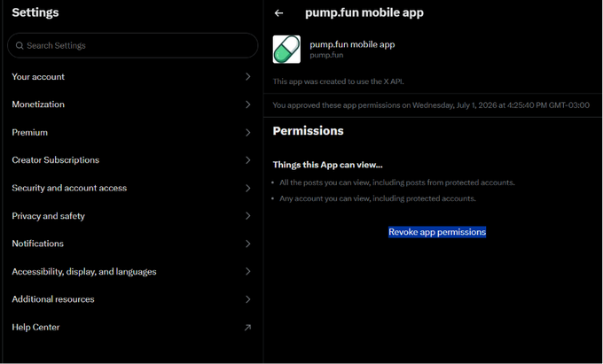
Task: Click chevron on the Premium row
Action: [x=248, y=133]
